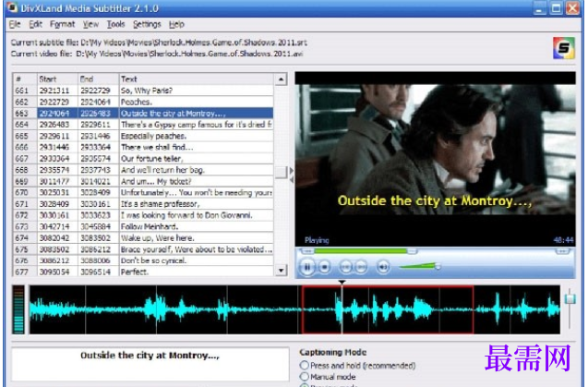Mute the player audio speaker icon
The width and height of the screenshot is (588, 387).
[x=383, y=267]
